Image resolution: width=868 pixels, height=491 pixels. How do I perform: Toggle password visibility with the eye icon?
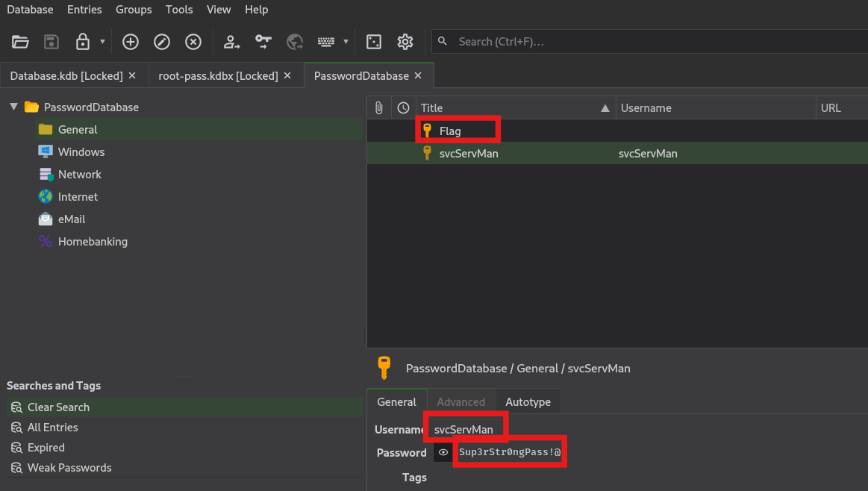click(x=443, y=452)
